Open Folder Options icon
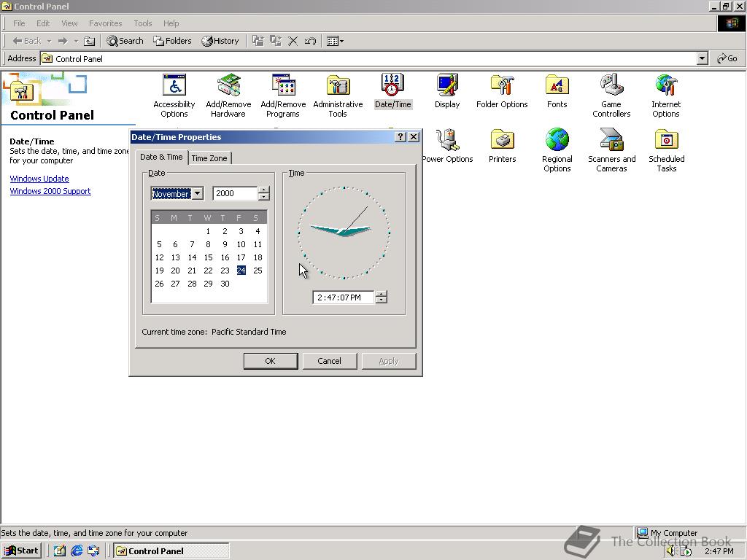 point(502,91)
